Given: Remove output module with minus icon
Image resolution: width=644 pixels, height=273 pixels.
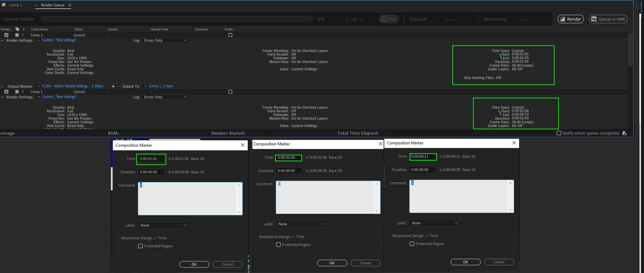Looking at the screenshot, I should pyautogui.click(x=118, y=86).
